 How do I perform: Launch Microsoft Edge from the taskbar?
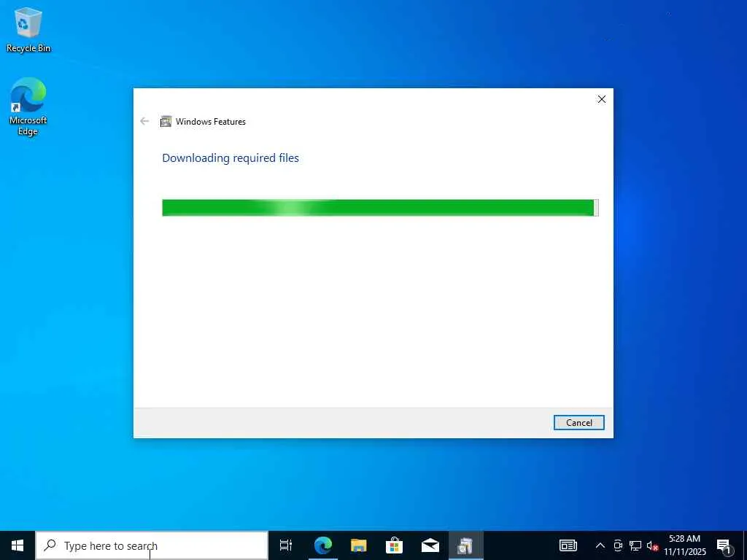[322, 545]
